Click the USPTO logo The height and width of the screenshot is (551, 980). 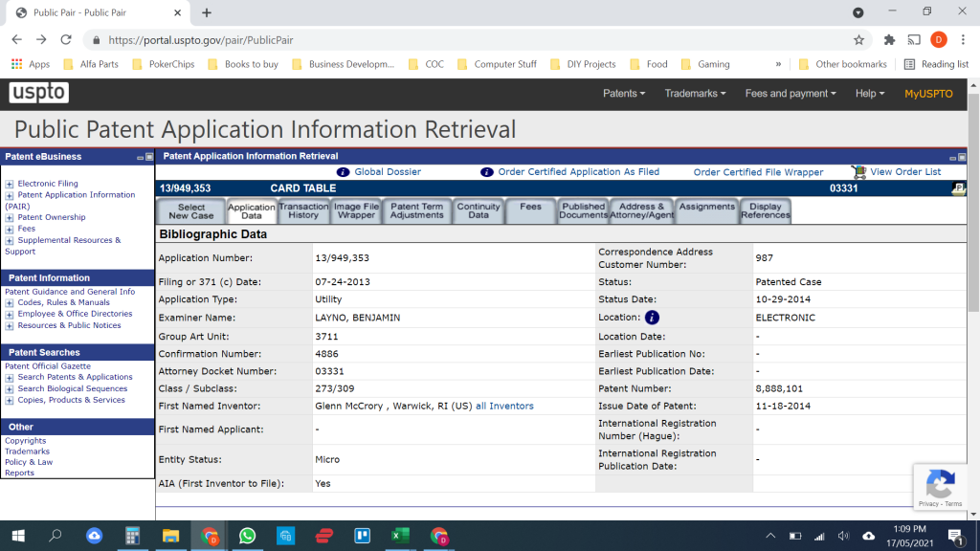coord(38,93)
